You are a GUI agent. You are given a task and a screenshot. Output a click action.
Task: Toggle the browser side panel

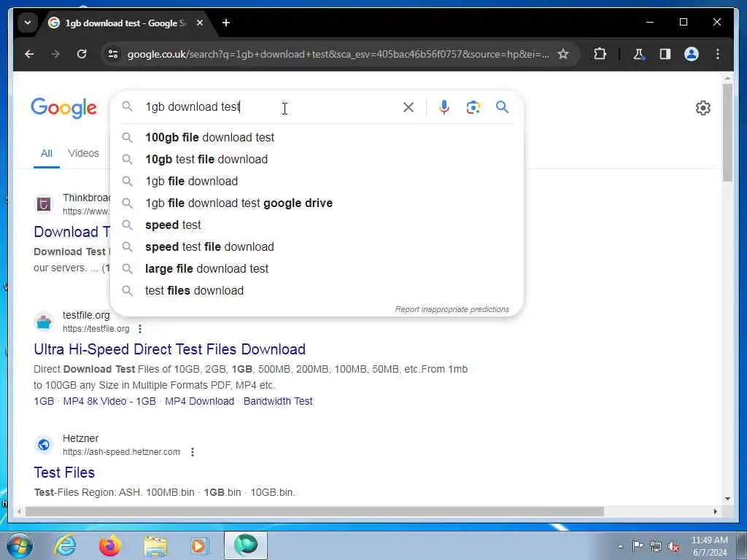tap(665, 54)
